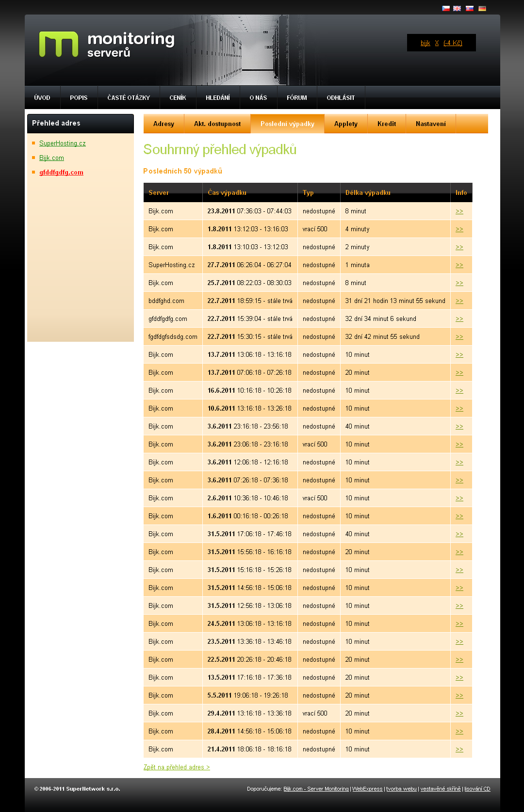Click the green monitoring serverů logo

pyautogui.click(x=107, y=45)
